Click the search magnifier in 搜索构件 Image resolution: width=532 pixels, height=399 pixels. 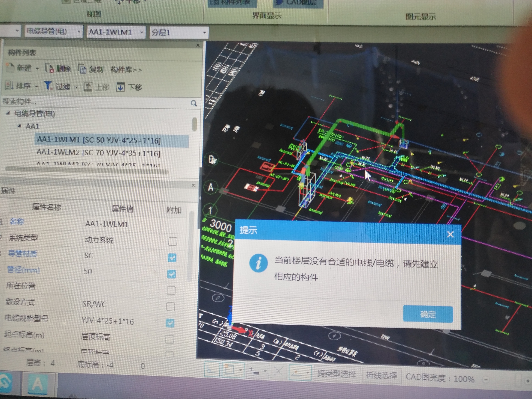coord(194,103)
